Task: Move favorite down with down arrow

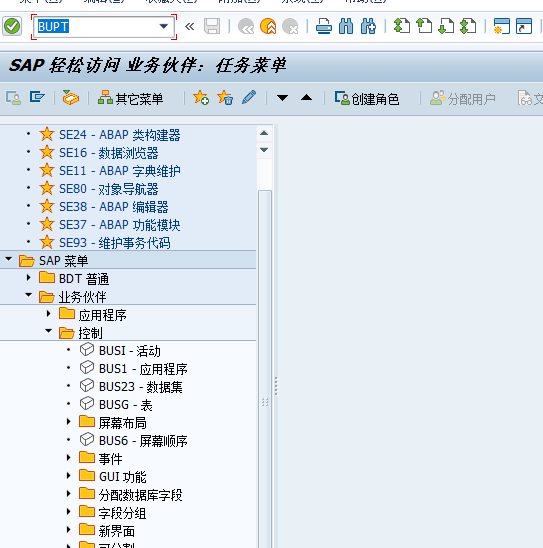Action: [x=282, y=98]
